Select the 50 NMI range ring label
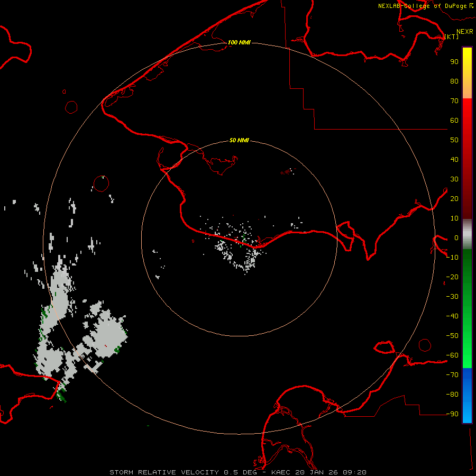 point(239,140)
